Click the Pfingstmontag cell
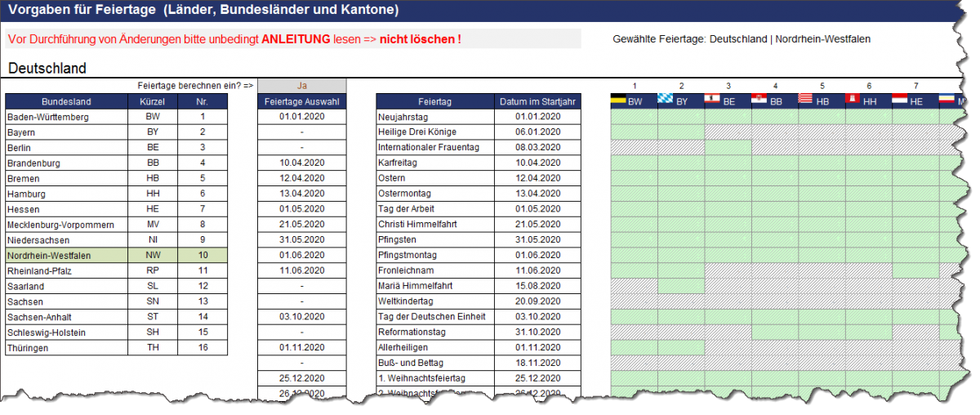 434,256
